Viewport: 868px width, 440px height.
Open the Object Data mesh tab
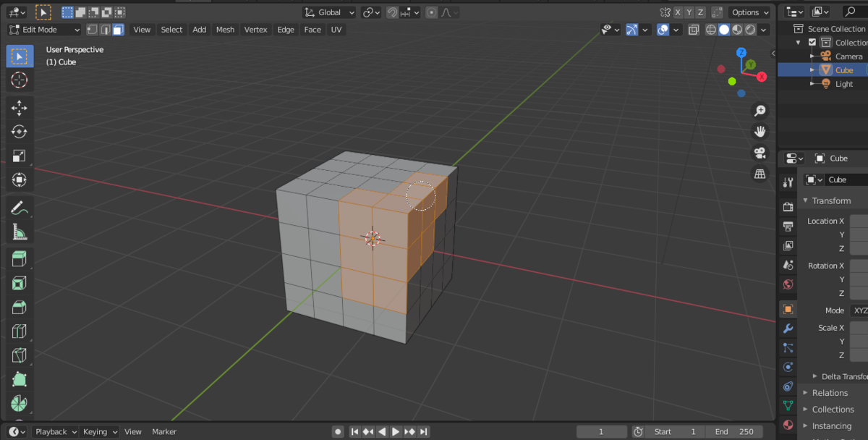(x=788, y=406)
